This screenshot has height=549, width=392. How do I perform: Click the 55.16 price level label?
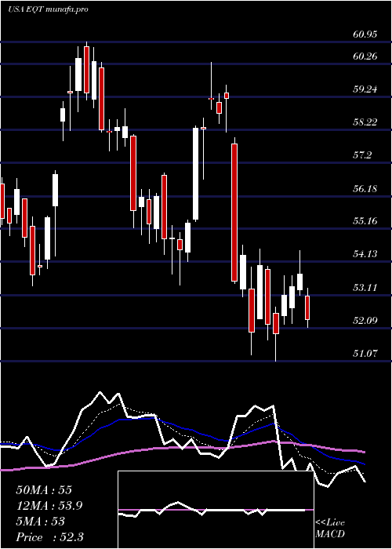365,221
